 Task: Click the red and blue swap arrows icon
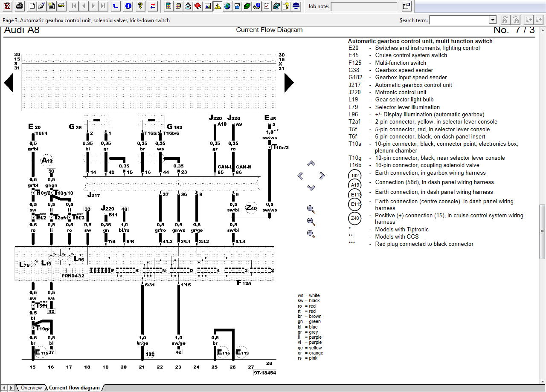(153, 6)
